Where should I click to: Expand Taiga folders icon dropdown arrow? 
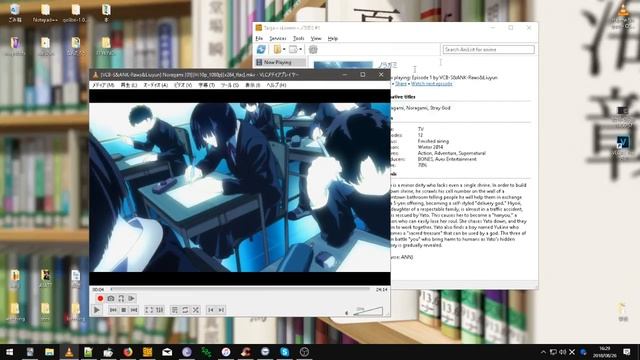click(x=284, y=49)
